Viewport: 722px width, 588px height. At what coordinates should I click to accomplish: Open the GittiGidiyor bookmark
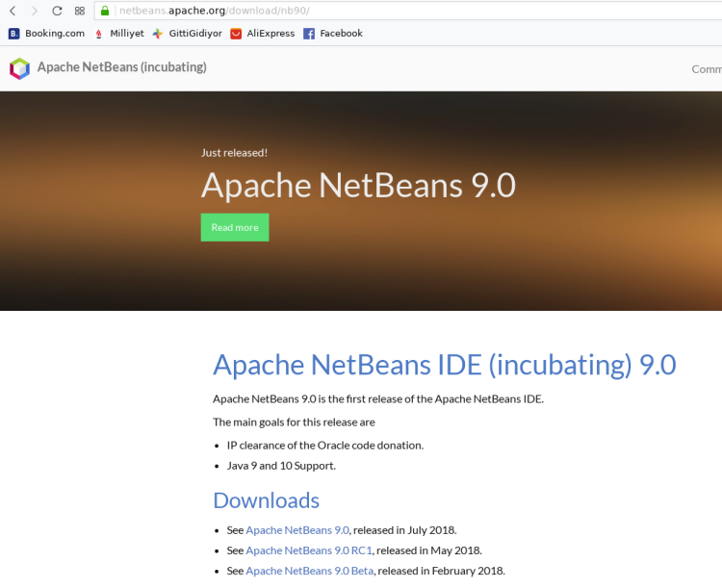tap(188, 33)
